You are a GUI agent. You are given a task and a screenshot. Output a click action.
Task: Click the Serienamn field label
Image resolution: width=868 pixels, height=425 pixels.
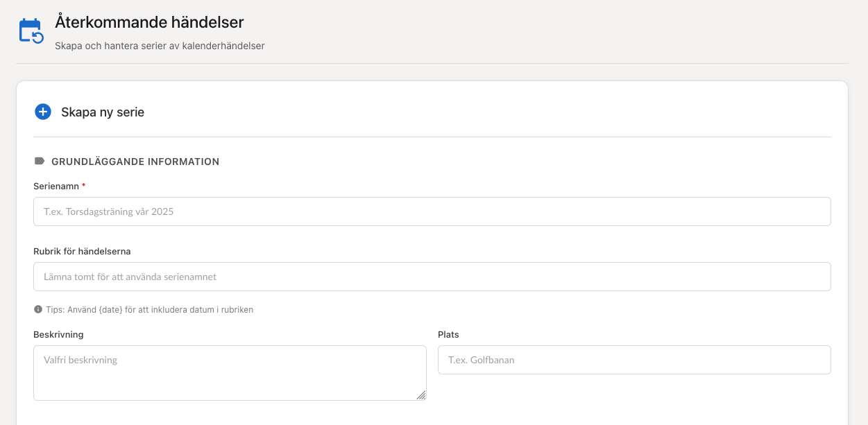tap(56, 186)
